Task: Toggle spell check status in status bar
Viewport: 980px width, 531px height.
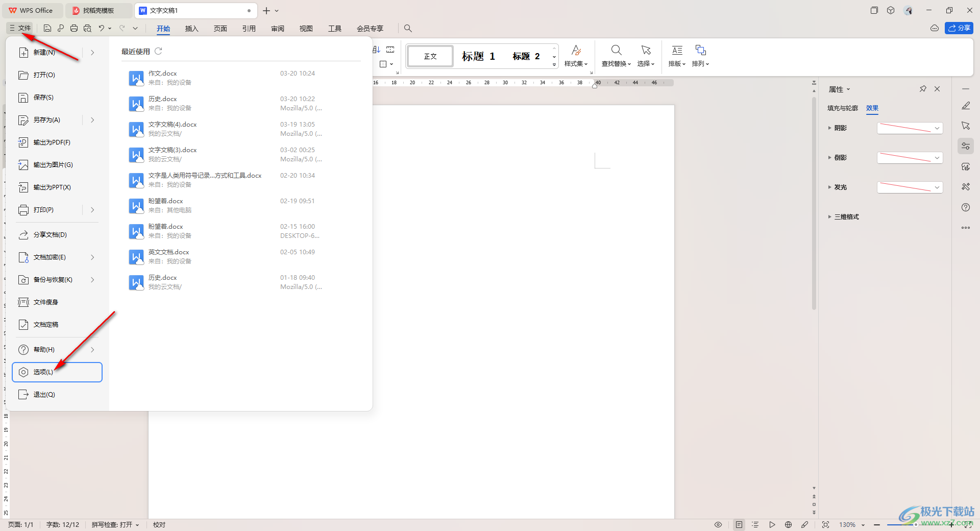Action: (115, 524)
